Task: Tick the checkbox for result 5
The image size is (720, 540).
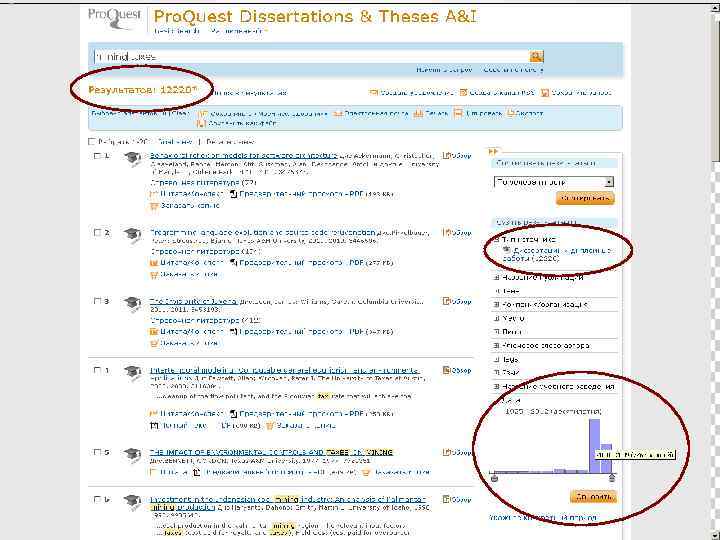Action: pos(97,452)
